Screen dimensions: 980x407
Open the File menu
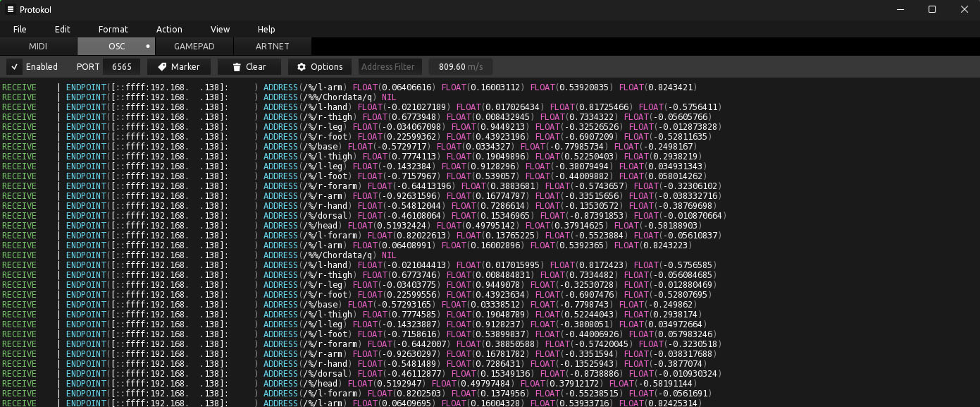[x=20, y=29]
